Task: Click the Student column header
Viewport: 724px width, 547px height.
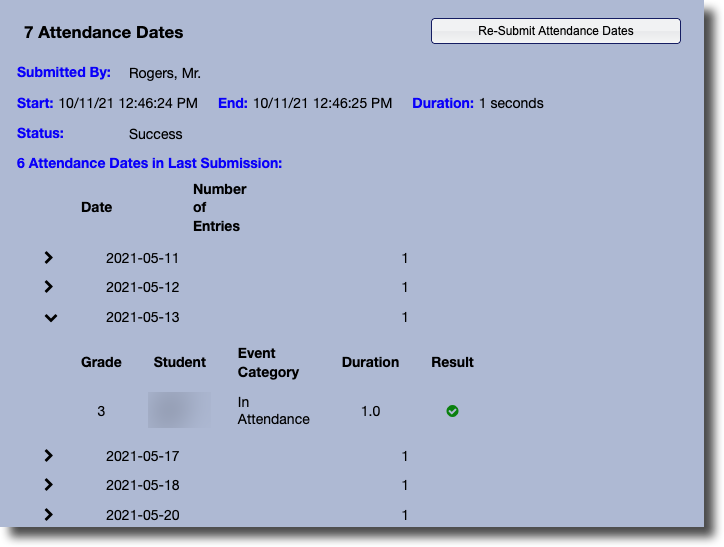Action: pyautogui.click(x=179, y=362)
